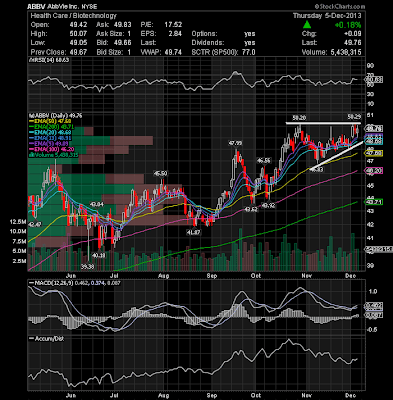The height and width of the screenshot is (400, 393).
Task: Click the P/E value 17.52
Action: (173, 25)
